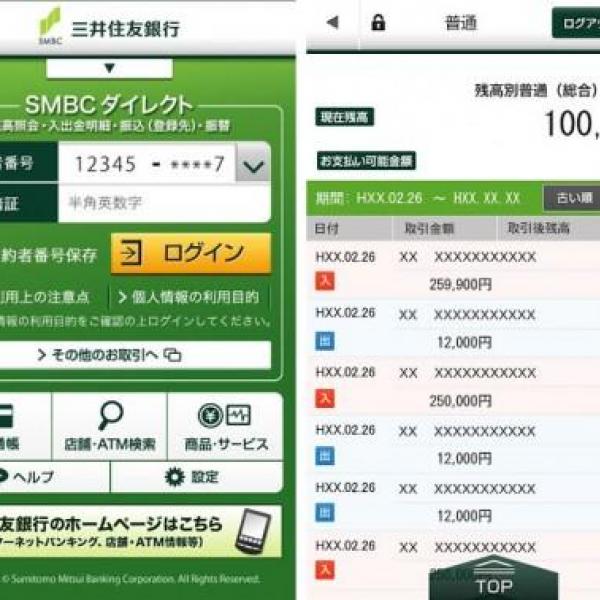Select the 普通 account header tab
This screenshot has height=600, width=600.
pos(461,23)
